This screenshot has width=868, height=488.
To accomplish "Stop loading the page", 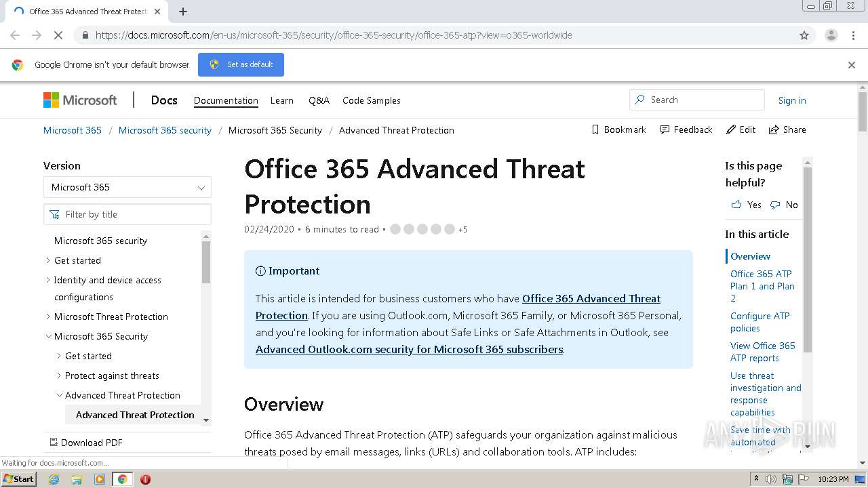I will tap(58, 35).
